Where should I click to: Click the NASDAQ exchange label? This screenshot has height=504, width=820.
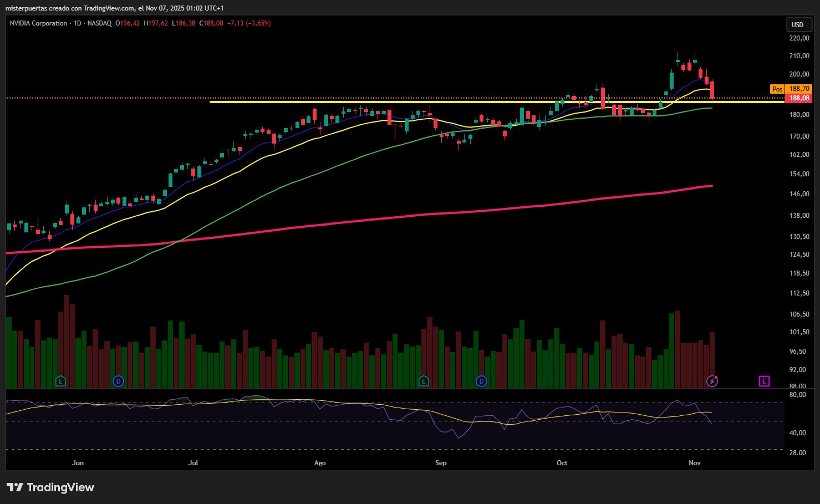tap(99, 23)
